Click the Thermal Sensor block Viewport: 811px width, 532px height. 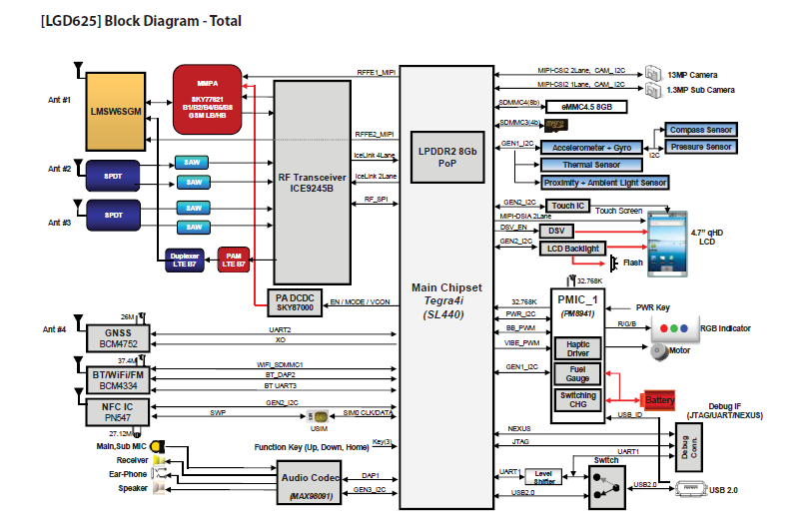tap(591, 165)
